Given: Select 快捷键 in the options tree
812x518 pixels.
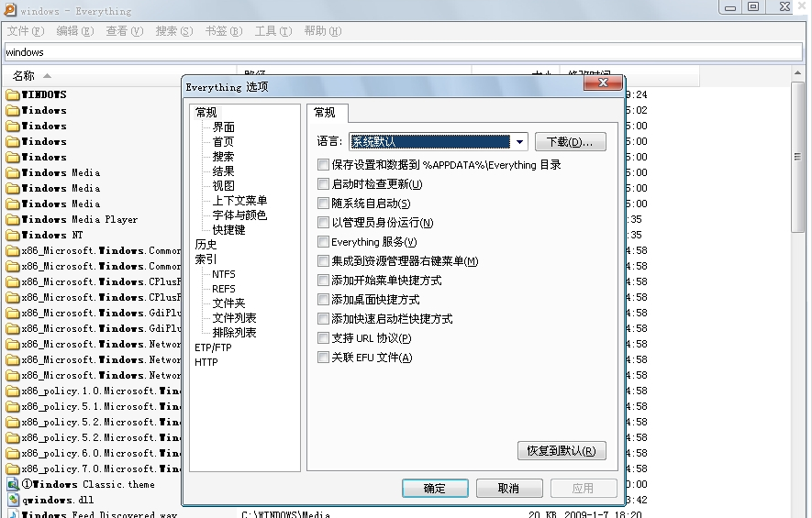Looking at the screenshot, I should pos(228,230).
